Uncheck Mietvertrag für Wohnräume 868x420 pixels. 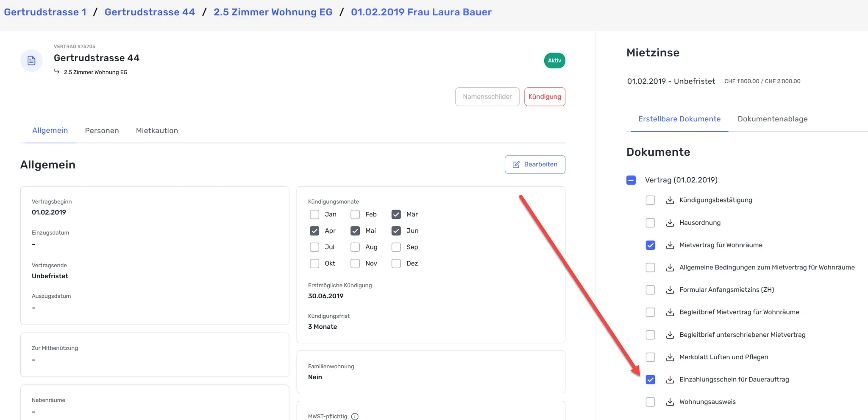(x=650, y=245)
